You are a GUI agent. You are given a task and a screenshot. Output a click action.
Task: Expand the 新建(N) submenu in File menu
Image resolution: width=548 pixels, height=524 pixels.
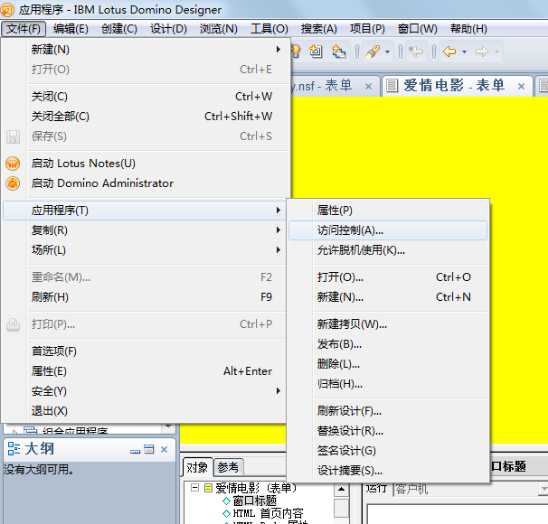point(146,49)
